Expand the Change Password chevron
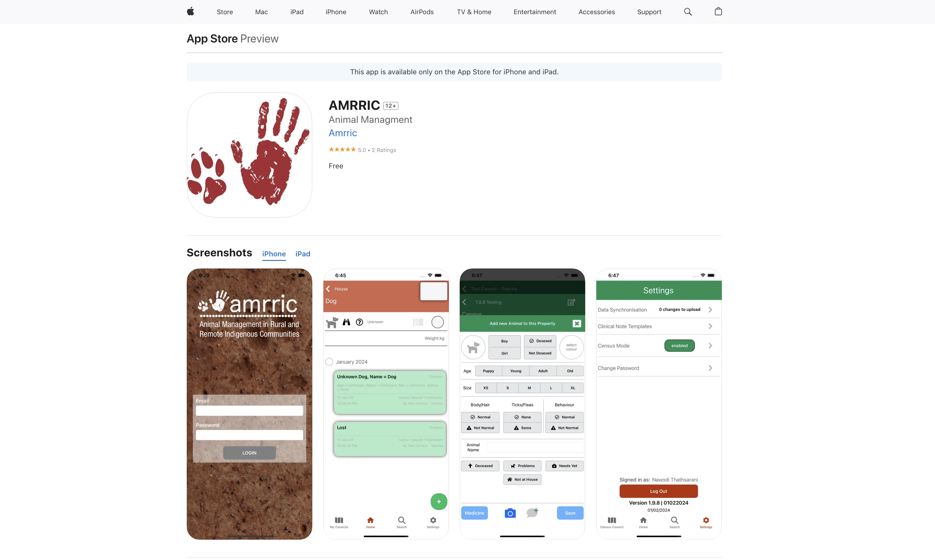 click(710, 368)
